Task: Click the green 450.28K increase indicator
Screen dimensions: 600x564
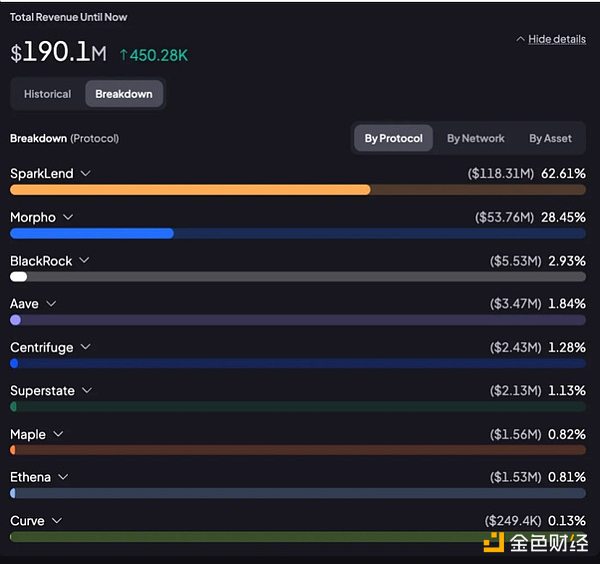Action: (153, 54)
